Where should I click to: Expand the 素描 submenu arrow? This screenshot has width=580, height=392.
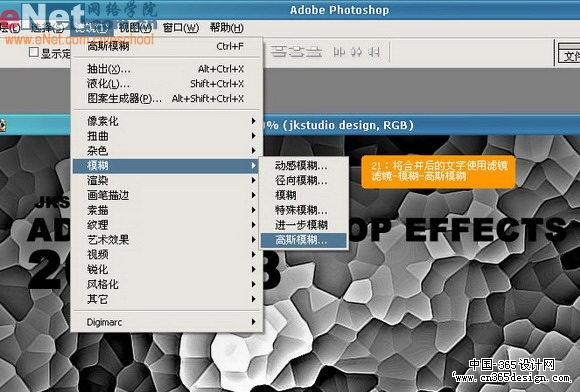253,210
